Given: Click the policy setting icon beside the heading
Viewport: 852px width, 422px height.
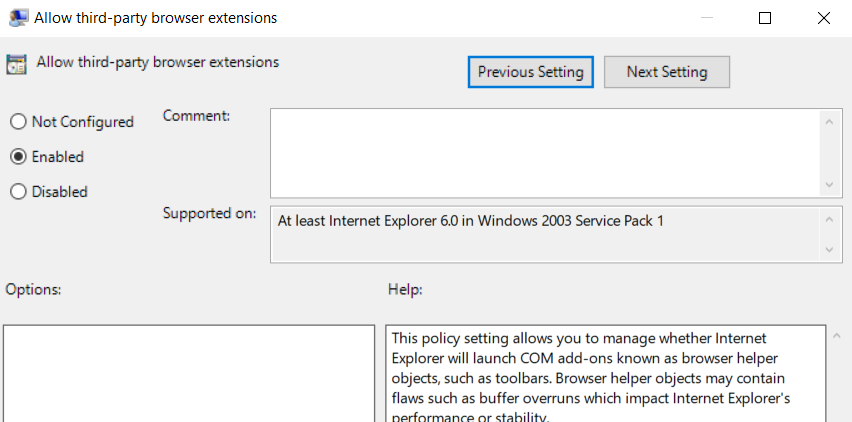Looking at the screenshot, I should pos(17,64).
